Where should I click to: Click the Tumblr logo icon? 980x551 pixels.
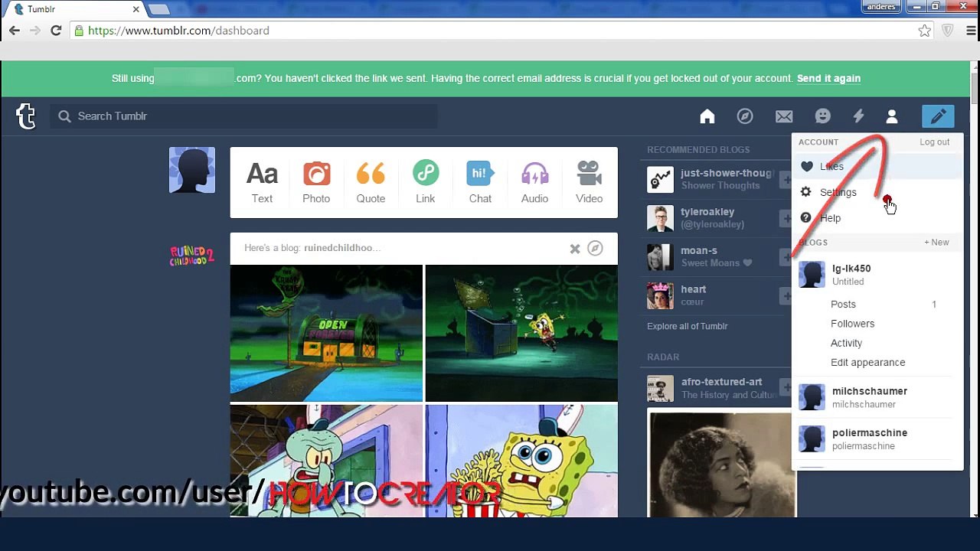[26, 116]
